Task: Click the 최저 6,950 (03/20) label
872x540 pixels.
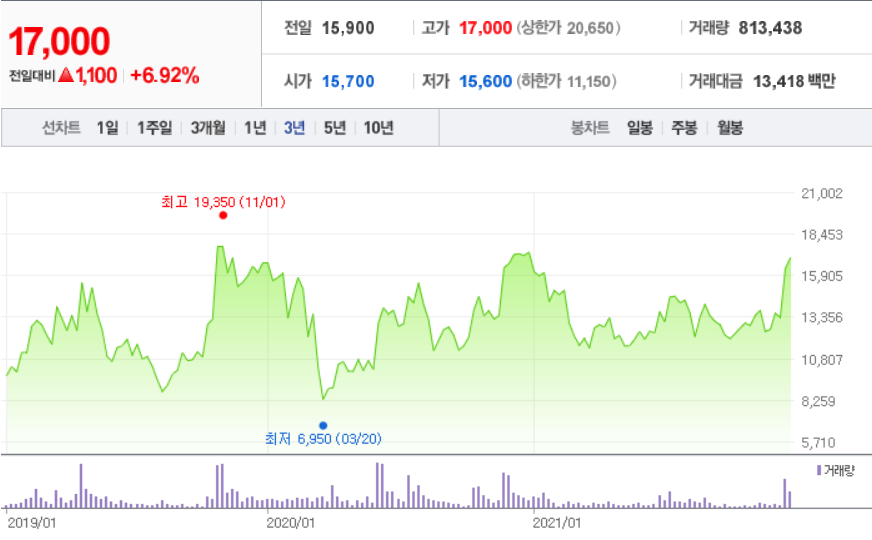Action: [323, 439]
